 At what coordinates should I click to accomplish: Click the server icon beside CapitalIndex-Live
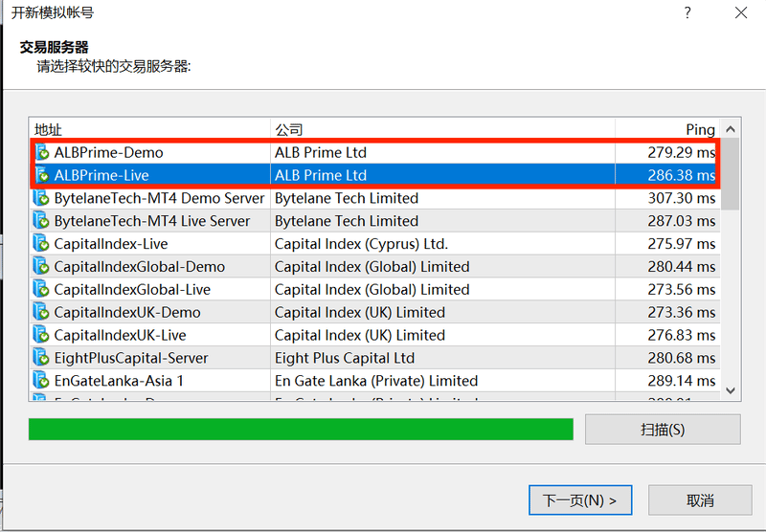click(x=41, y=244)
